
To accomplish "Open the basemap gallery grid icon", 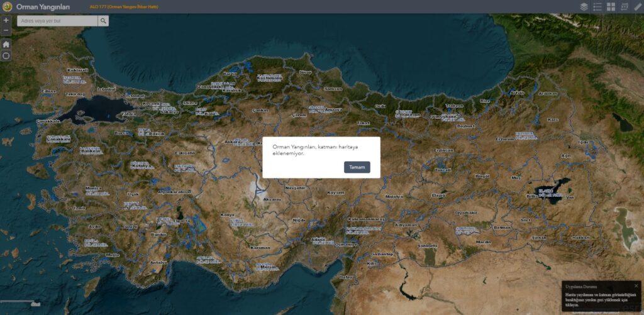I will 611,6.
